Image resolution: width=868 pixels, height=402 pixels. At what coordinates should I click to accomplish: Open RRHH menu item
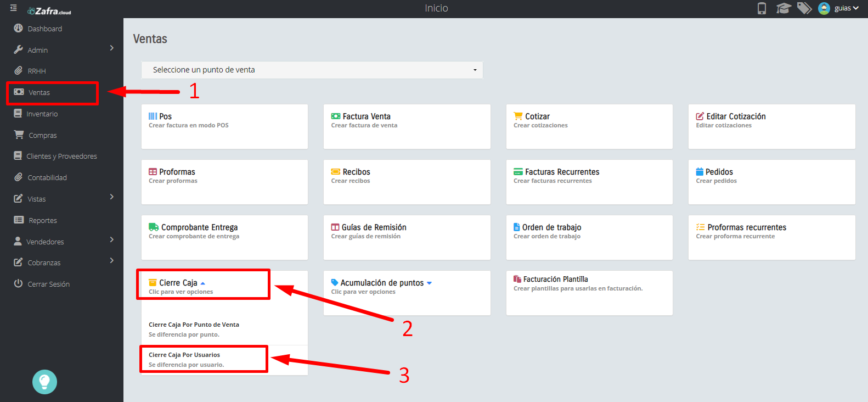tap(37, 71)
